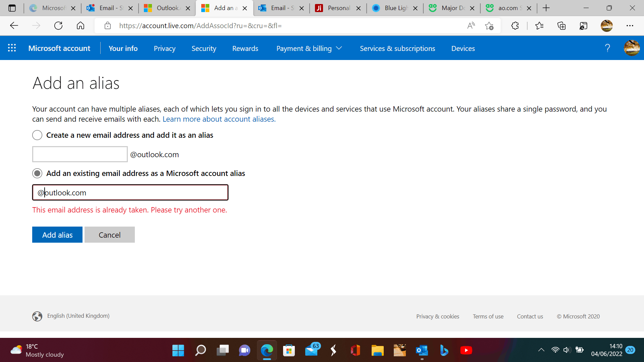The image size is (644, 362).
Task: Open Bing app on taskbar
Action: pos(444,351)
